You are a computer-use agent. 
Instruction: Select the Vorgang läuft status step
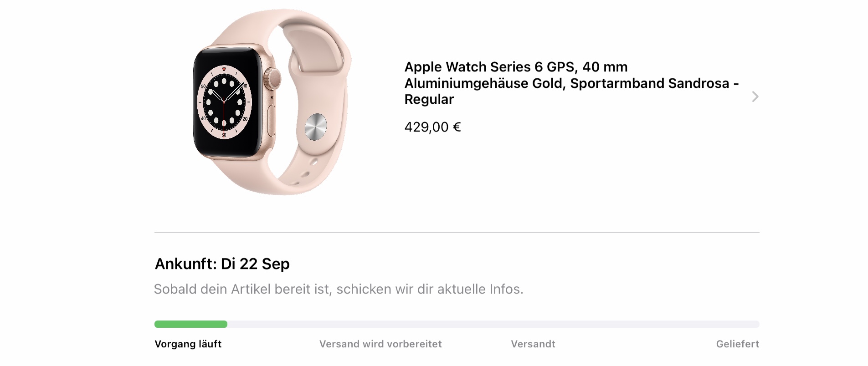(188, 344)
